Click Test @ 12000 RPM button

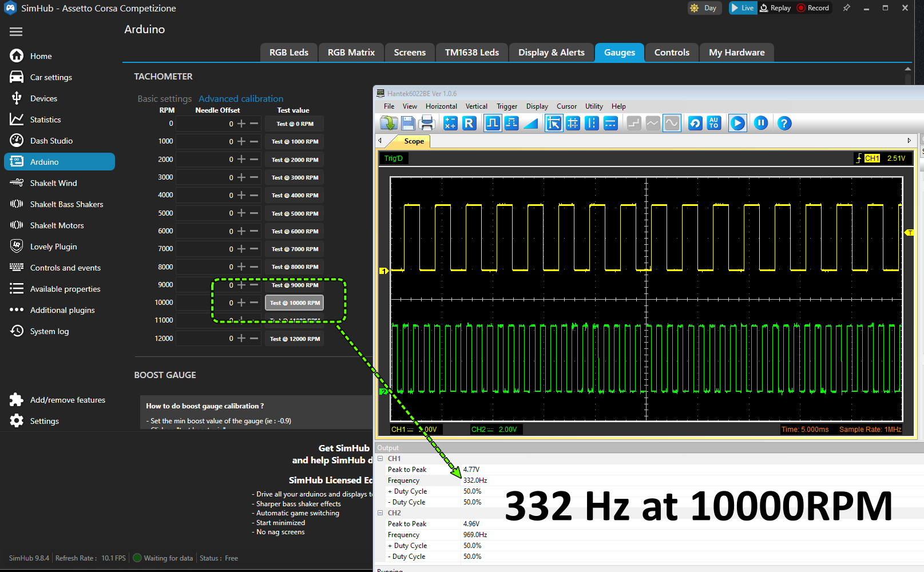tap(295, 339)
